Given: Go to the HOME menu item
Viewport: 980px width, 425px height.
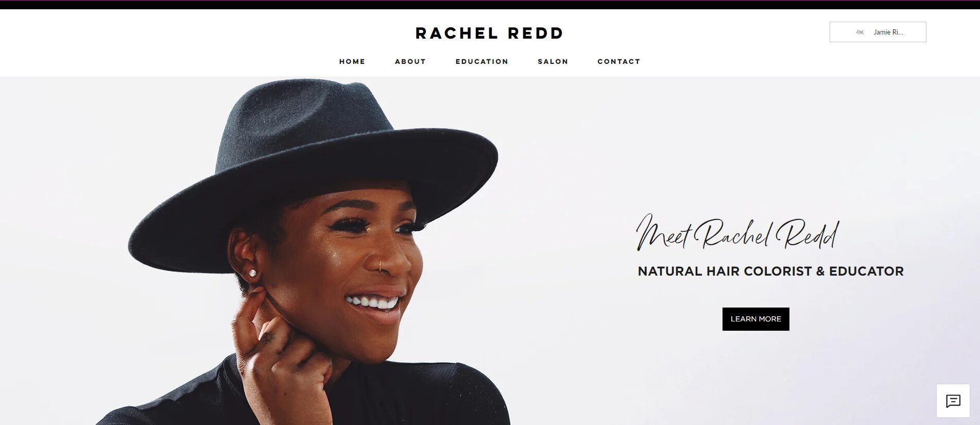Looking at the screenshot, I should pyautogui.click(x=352, y=61).
